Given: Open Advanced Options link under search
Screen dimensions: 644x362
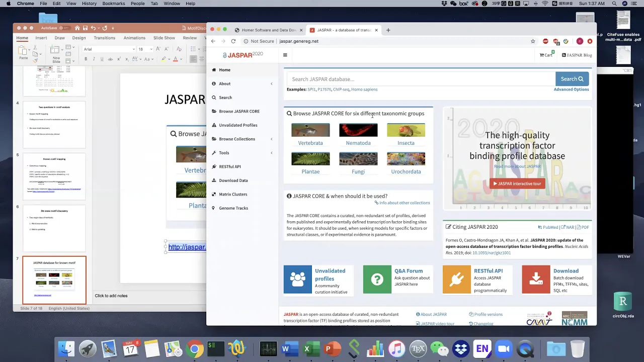Looking at the screenshot, I should coord(571,89).
